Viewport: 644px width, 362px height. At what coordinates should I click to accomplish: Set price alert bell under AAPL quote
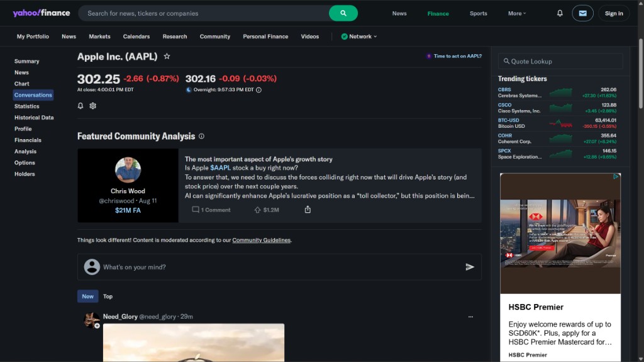[80, 106]
